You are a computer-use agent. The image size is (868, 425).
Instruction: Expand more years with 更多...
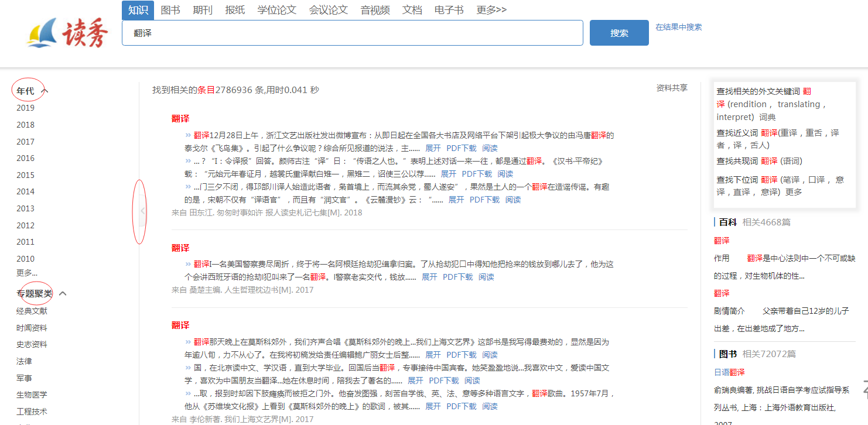coord(26,272)
